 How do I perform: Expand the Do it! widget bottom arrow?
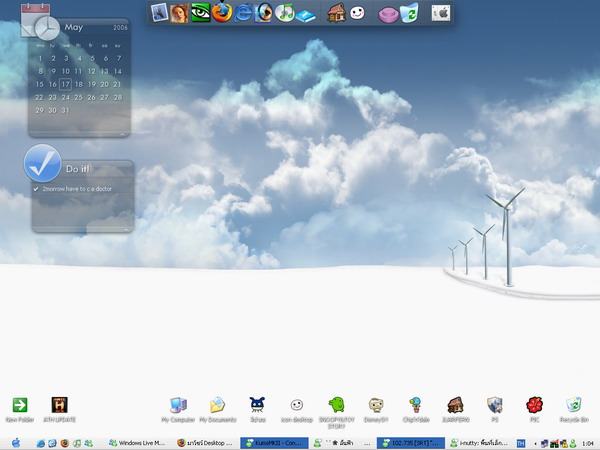click(x=126, y=230)
